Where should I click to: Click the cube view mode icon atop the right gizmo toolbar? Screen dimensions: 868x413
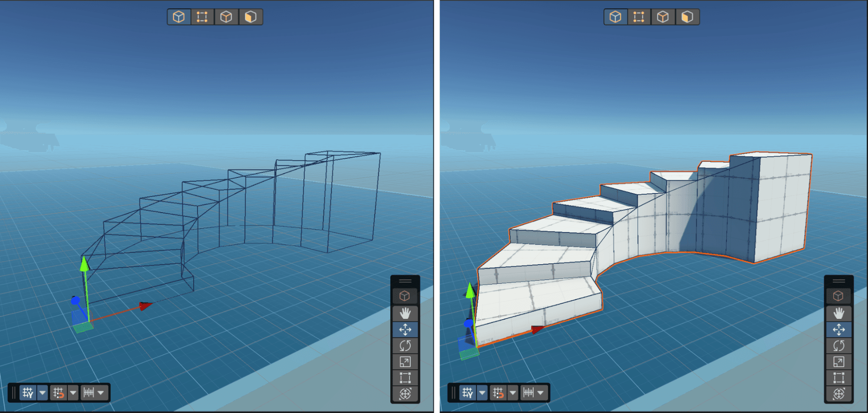(838, 296)
